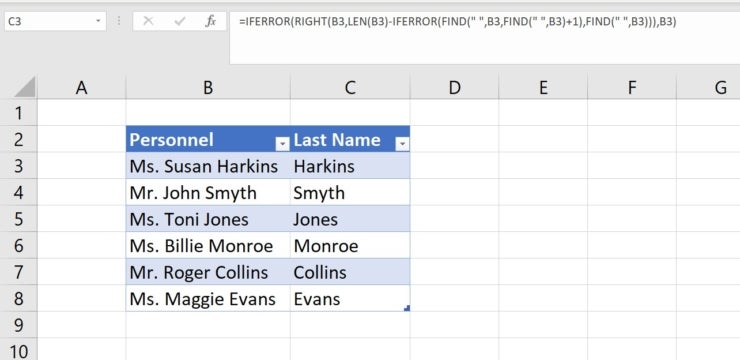Open the Insert Function fx icon
The image size is (740, 360).
(210, 21)
